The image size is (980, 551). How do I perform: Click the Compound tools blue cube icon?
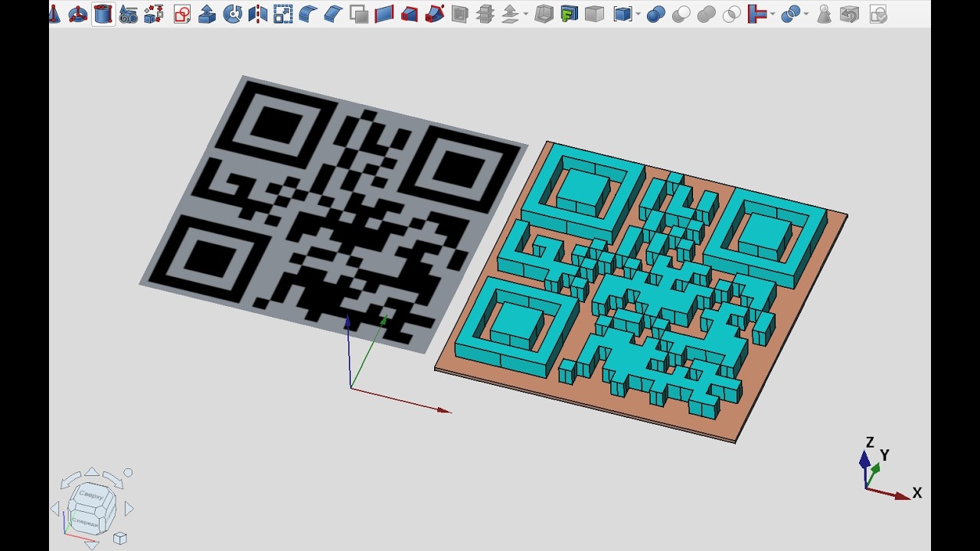click(x=622, y=14)
